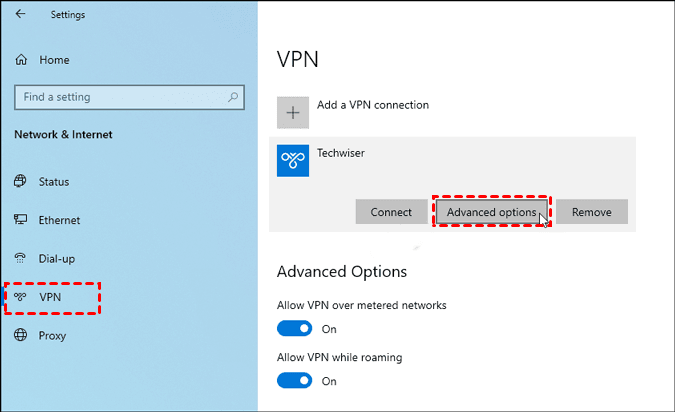Image resolution: width=675 pixels, height=412 pixels.
Task: Click the Home icon in sidebar
Action: coord(21,60)
